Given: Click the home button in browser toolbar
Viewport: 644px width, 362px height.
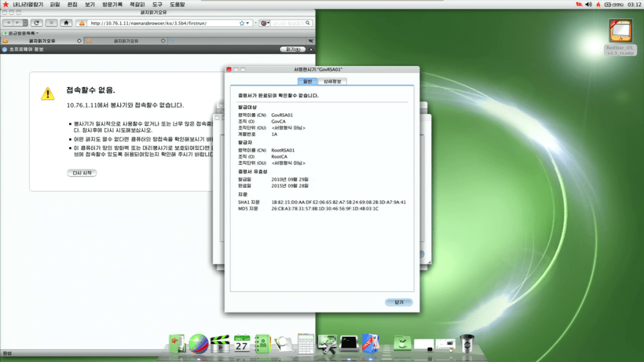Looking at the screenshot, I should 65,23.
